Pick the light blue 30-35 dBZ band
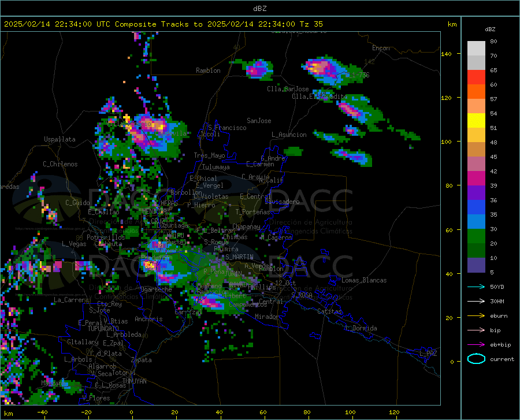 point(476,222)
